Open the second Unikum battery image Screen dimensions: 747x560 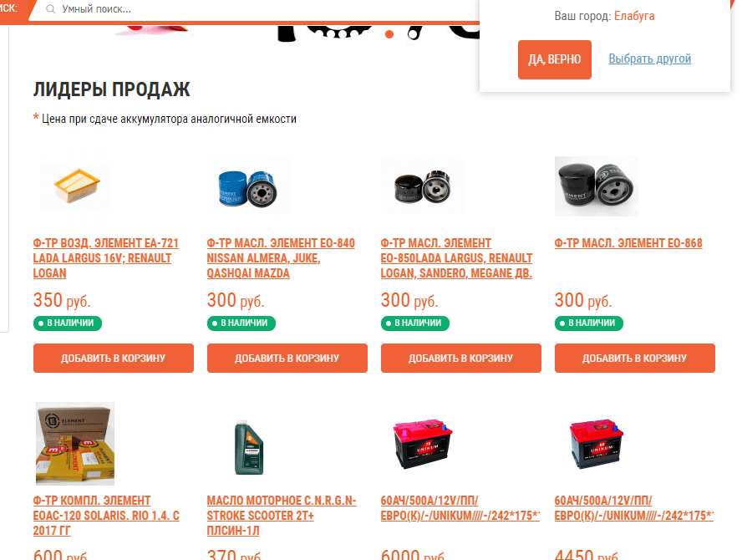(x=597, y=444)
